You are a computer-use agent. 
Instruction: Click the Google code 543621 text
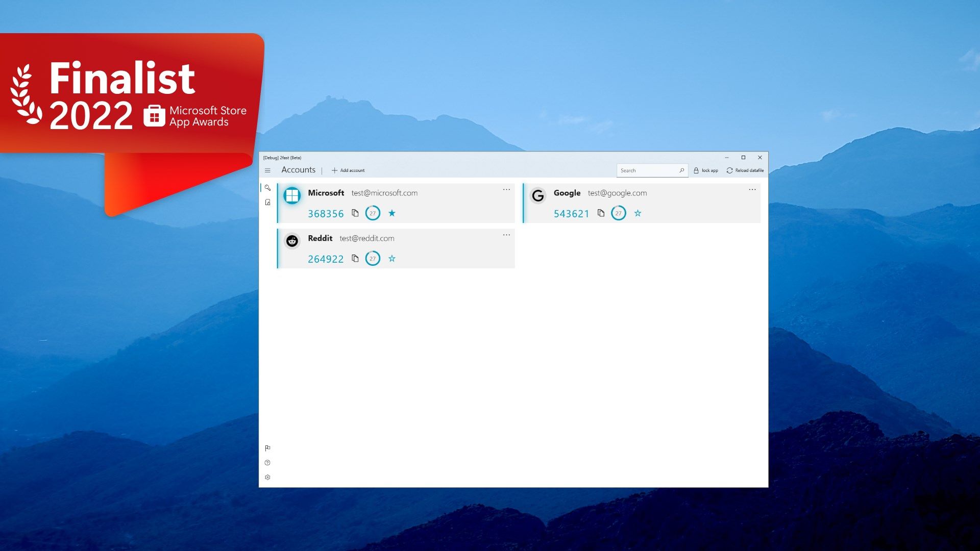point(572,214)
